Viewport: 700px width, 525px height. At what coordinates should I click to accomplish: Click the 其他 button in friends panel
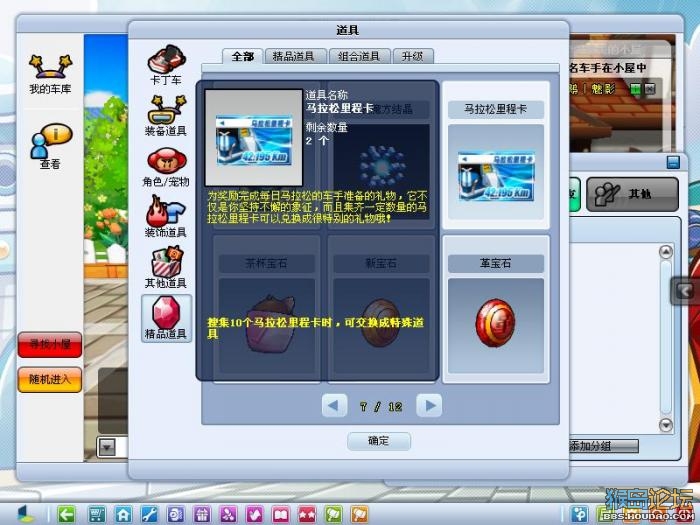pos(633,194)
